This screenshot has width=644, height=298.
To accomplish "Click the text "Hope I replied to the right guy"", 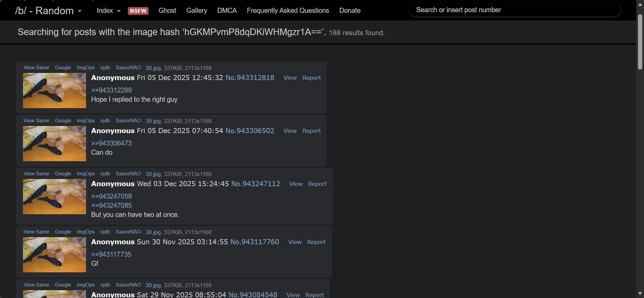I will click(x=134, y=99).
